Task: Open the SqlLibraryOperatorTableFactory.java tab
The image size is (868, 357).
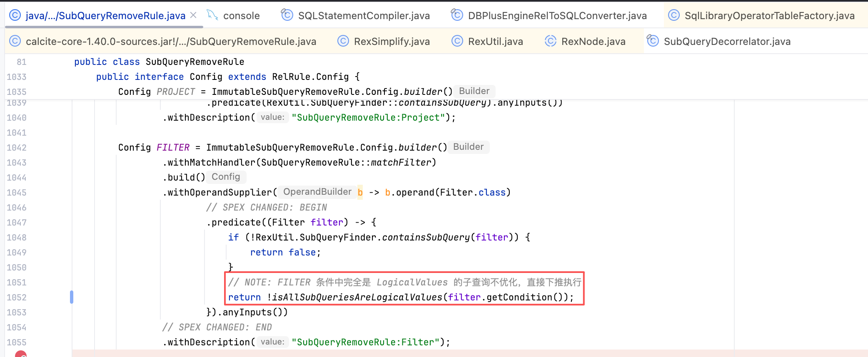Action: [x=769, y=16]
